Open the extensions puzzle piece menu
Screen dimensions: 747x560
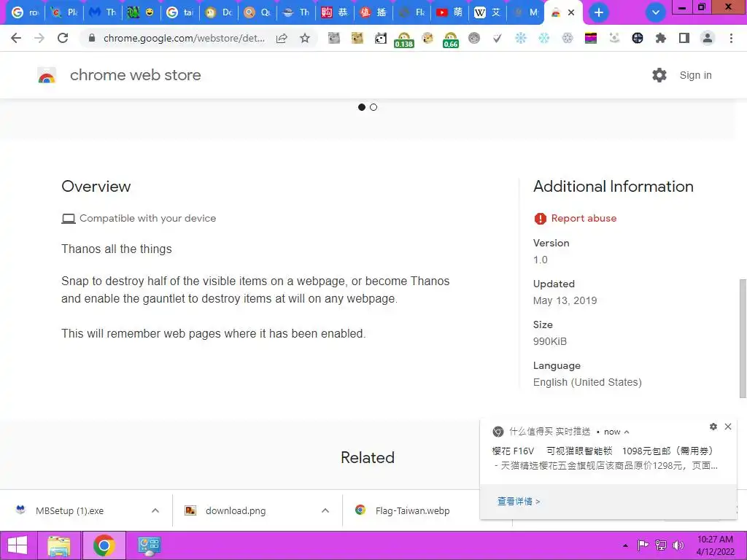coord(660,38)
